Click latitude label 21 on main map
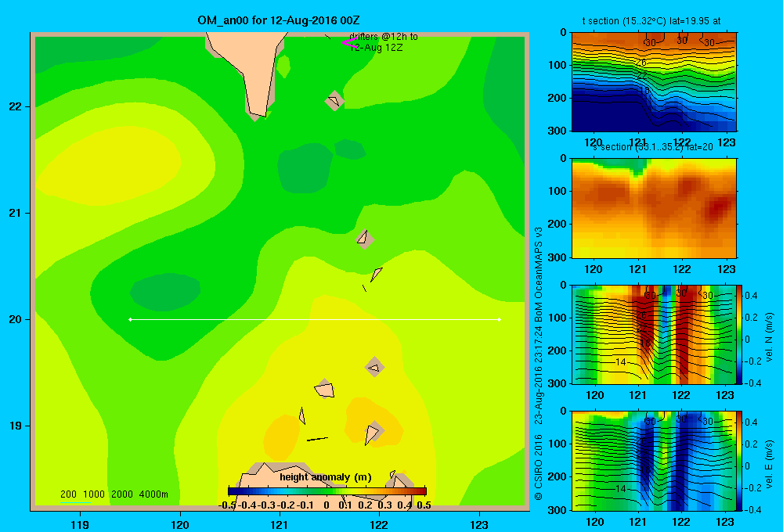This screenshot has width=783, height=532. tap(16, 213)
